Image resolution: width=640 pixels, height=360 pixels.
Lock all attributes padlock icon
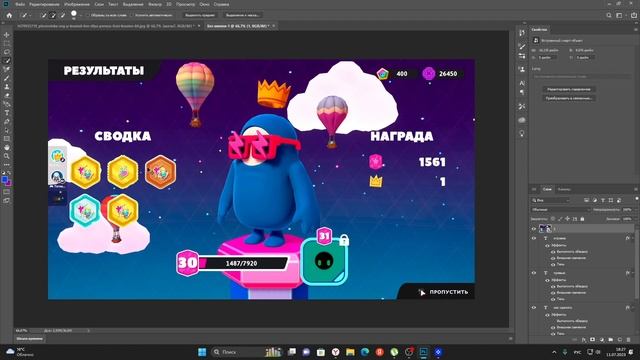point(582,219)
